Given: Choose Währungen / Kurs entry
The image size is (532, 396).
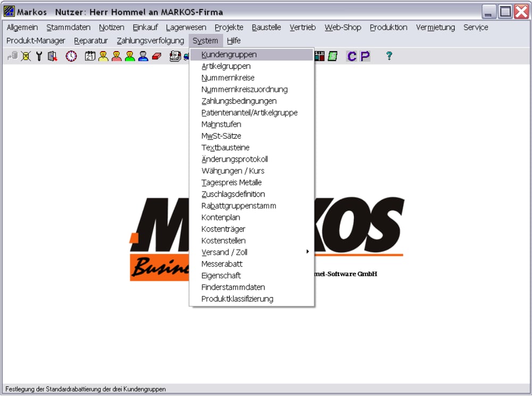Looking at the screenshot, I should (x=252, y=171).
